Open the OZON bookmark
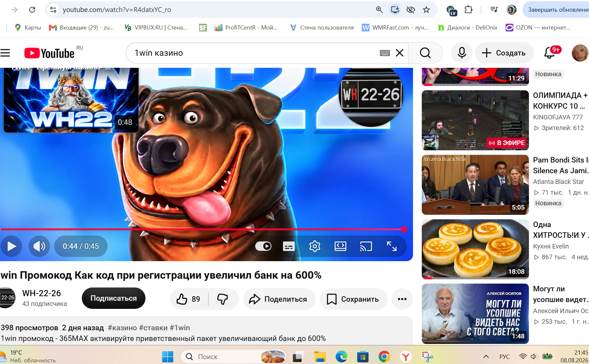This screenshot has width=589, height=364. (538, 28)
